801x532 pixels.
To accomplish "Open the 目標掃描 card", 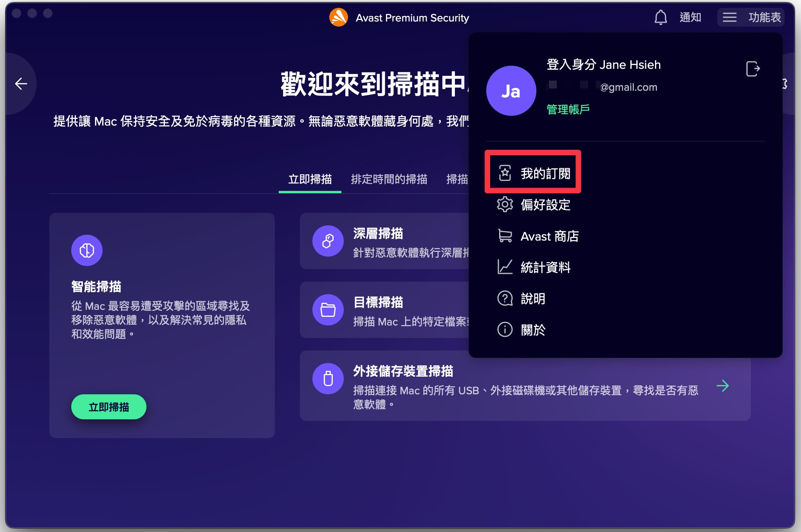I will [x=384, y=310].
